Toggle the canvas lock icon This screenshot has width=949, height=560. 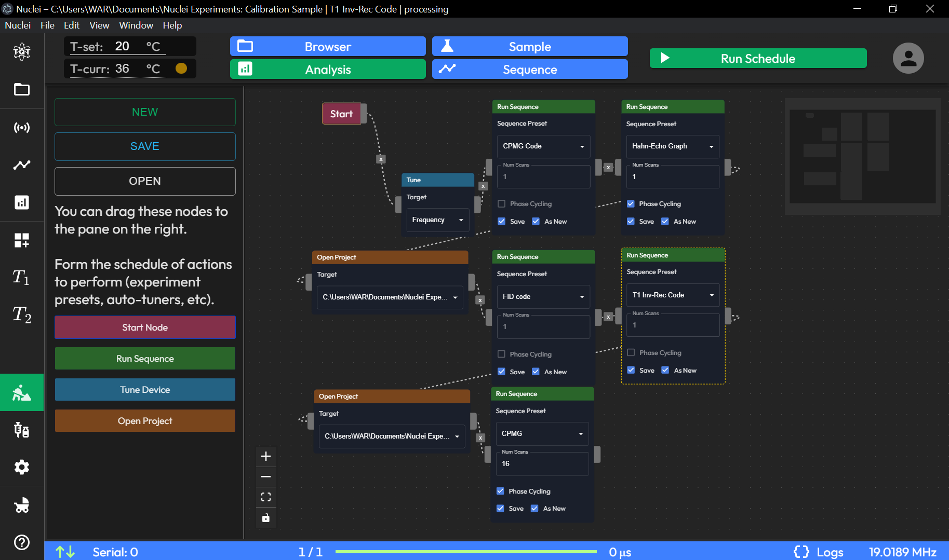pos(266,517)
